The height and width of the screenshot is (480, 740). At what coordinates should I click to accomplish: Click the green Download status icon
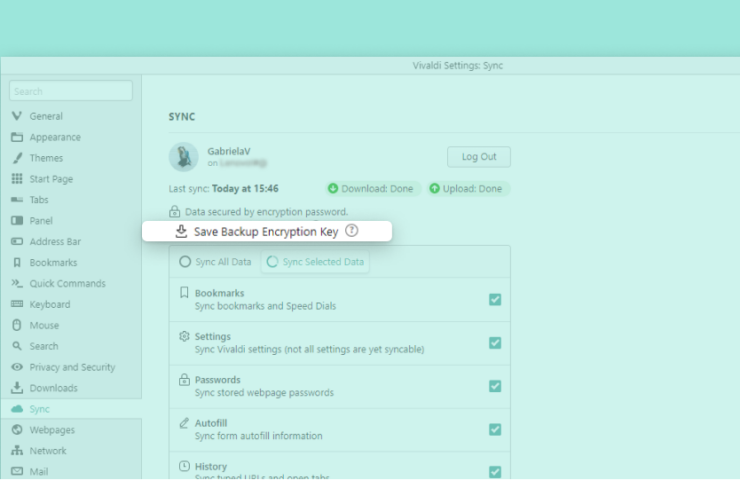333,188
